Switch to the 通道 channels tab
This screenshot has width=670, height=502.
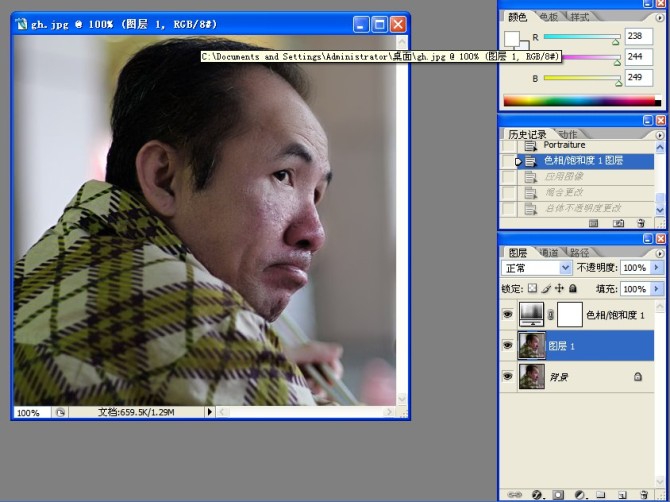(x=549, y=253)
